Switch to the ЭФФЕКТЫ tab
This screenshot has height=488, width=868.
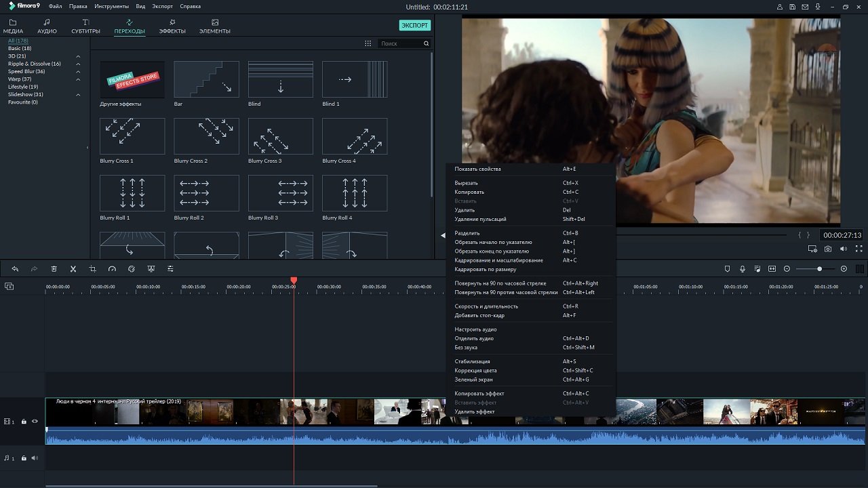[x=172, y=26]
